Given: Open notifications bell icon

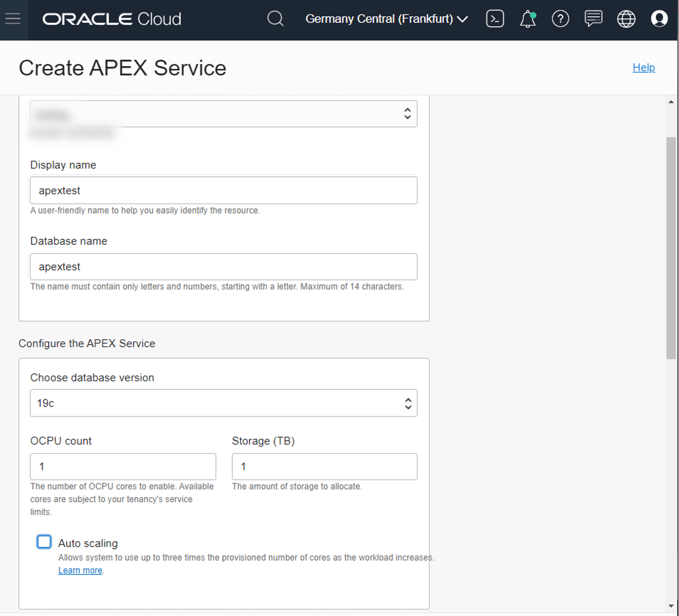Looking at the screenshot, I should 528,19.
